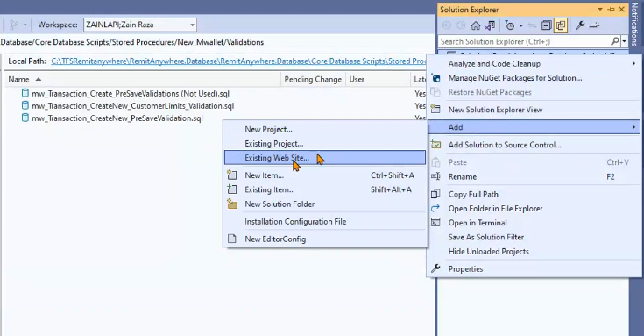The width and height of the screenshot is (644, 336).
Task: Expand the Add submenu arrow
Action: (633, 127)
